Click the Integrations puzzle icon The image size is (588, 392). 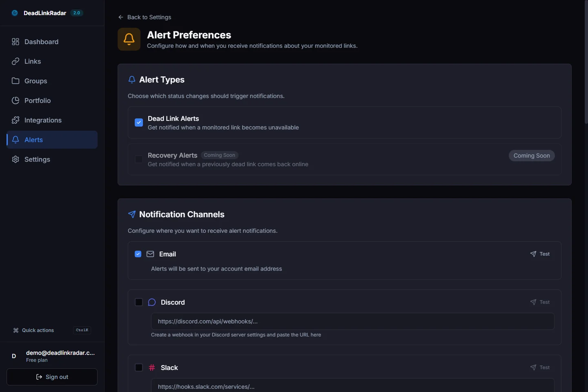click(16, 120)
